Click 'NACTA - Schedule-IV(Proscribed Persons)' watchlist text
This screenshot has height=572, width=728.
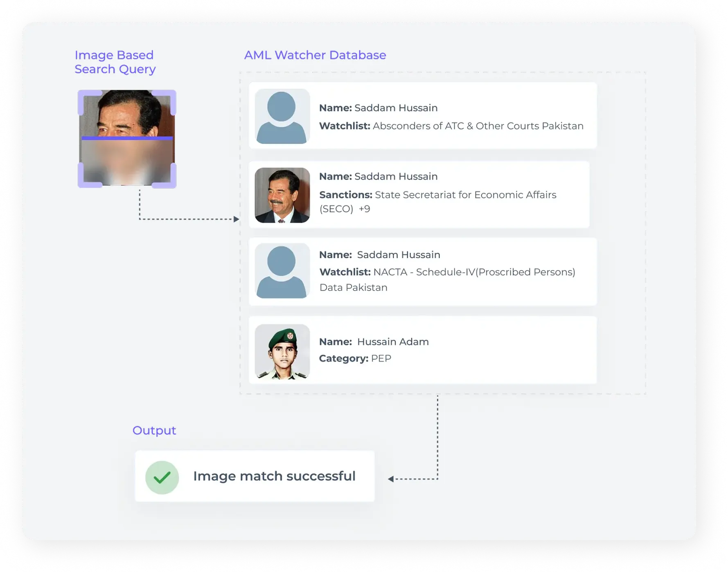point(474,272)
